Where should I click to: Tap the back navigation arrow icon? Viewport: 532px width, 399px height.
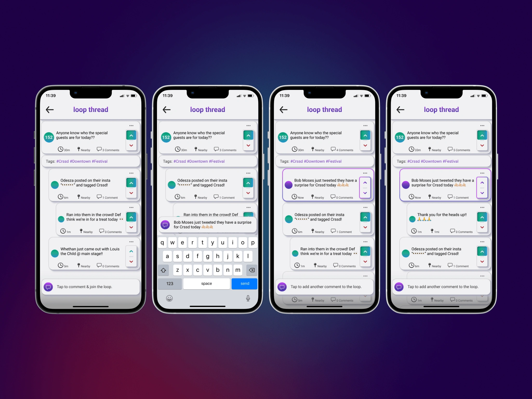tap(50, 109)
